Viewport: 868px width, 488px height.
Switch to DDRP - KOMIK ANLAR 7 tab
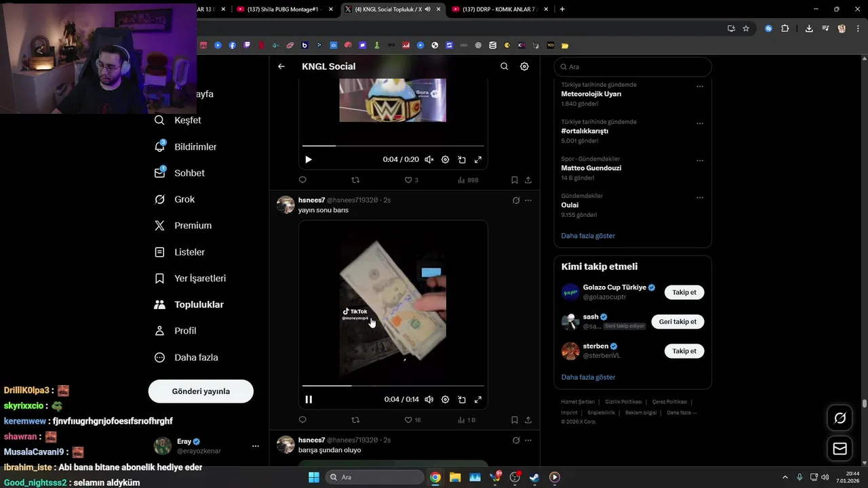[x=500, y=9]
